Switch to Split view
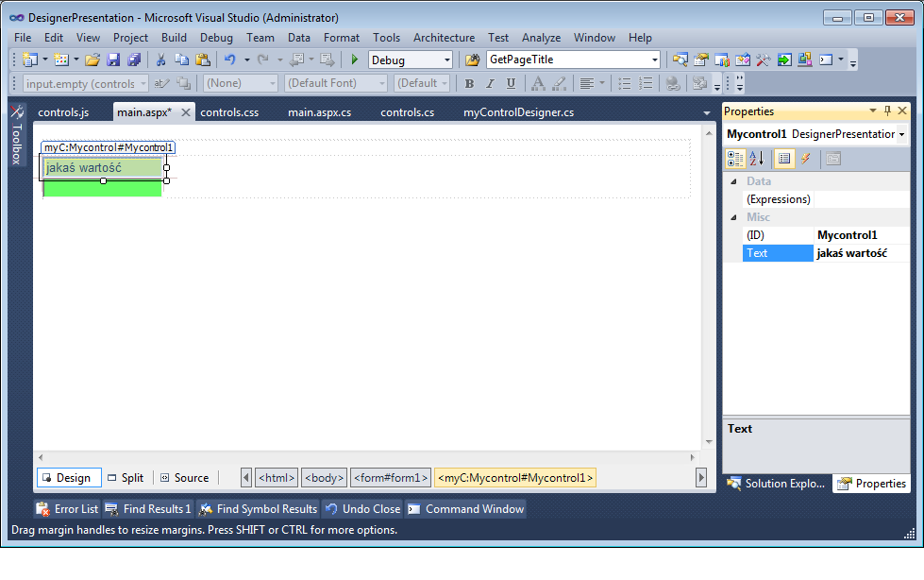This screenshot has height=580, width=924. pyautogui.click(x=126, y=477)
